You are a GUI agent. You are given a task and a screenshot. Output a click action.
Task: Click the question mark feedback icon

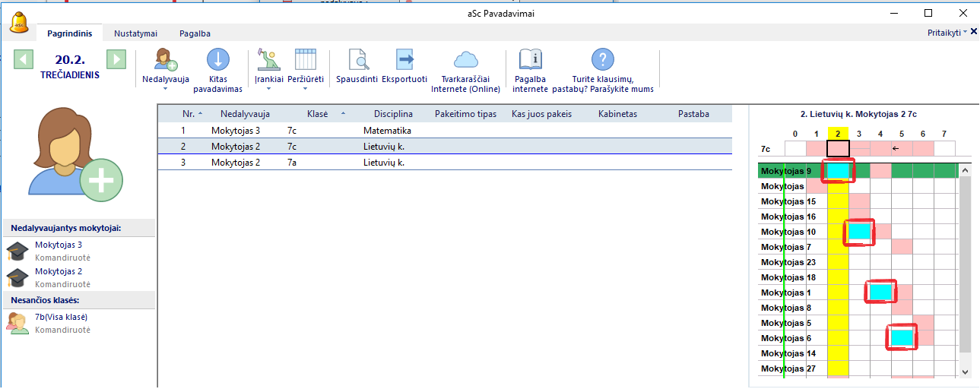tap(602, 59)
